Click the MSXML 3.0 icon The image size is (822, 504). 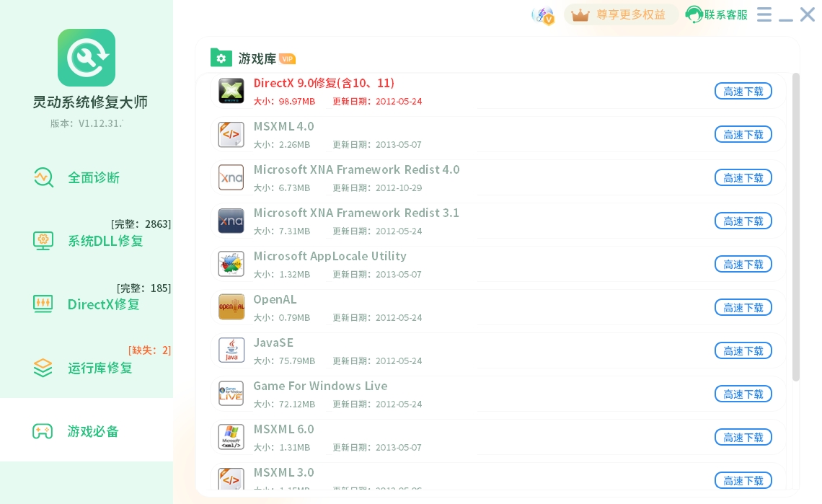pyautogui.click(x=231, y=478)
